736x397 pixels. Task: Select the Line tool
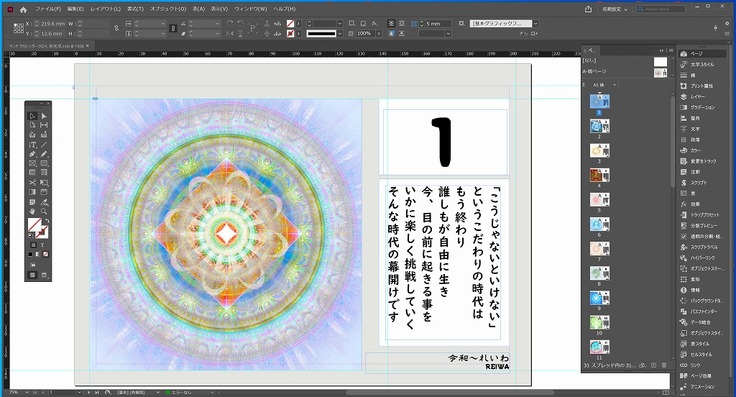click(x=44, y=145)
